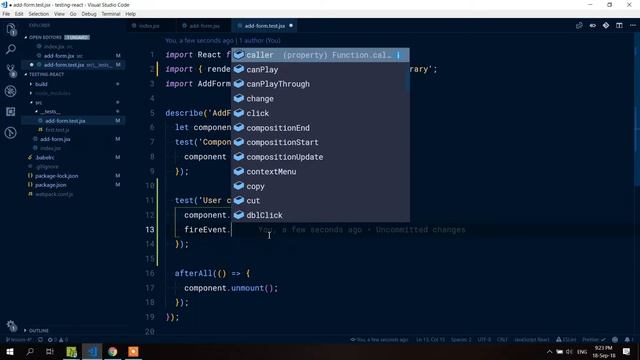Choose 'canPlay' from the autocomplete list
The width and height of the screenshot is (640, 360).
click(320, 69)
